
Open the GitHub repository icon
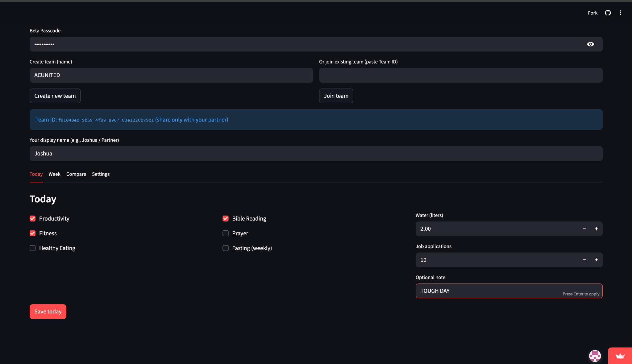608,13
